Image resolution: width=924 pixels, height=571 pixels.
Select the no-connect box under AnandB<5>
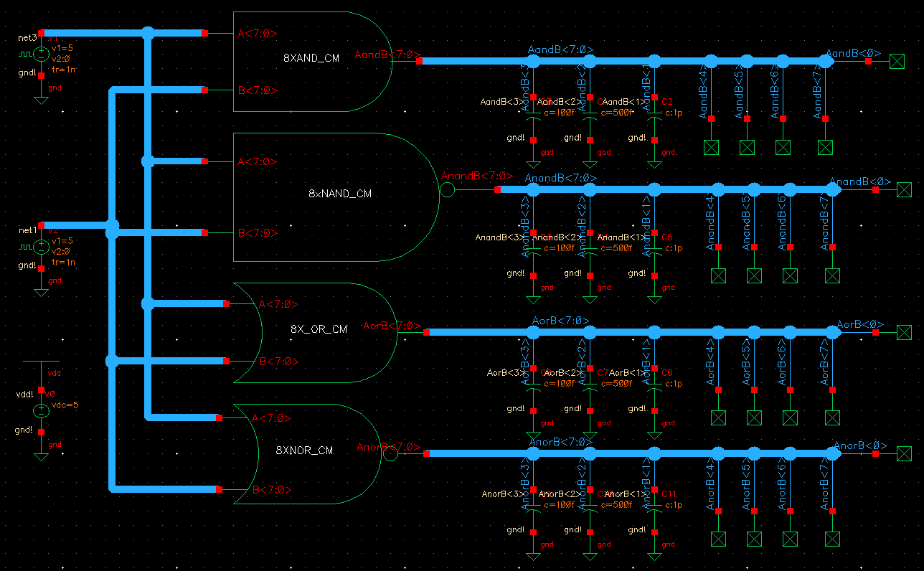754,275
